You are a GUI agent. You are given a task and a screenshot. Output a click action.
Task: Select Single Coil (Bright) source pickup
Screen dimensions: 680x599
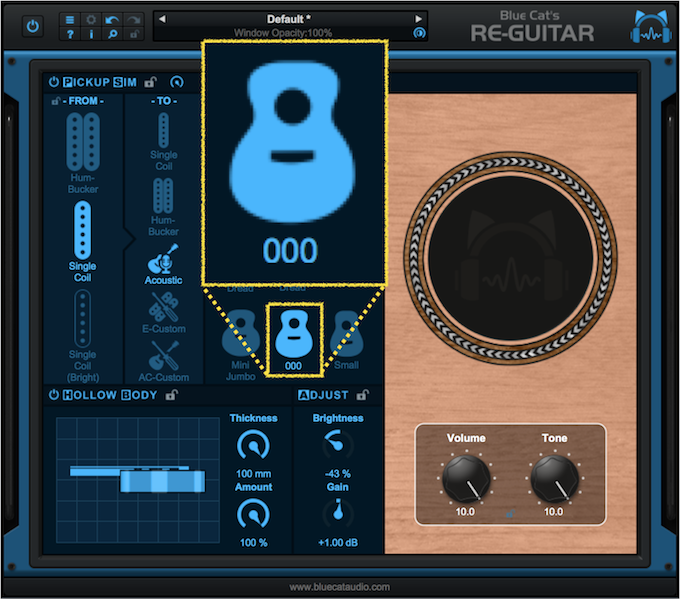82,336
